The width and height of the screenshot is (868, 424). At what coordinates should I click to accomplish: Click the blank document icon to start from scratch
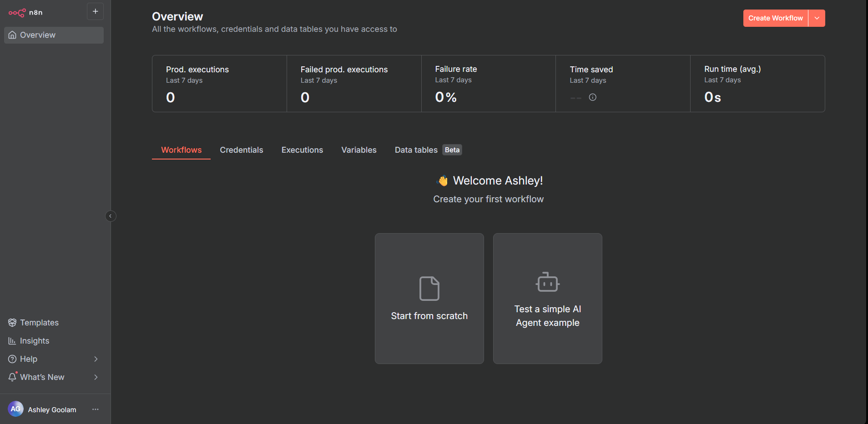point(429,289)
